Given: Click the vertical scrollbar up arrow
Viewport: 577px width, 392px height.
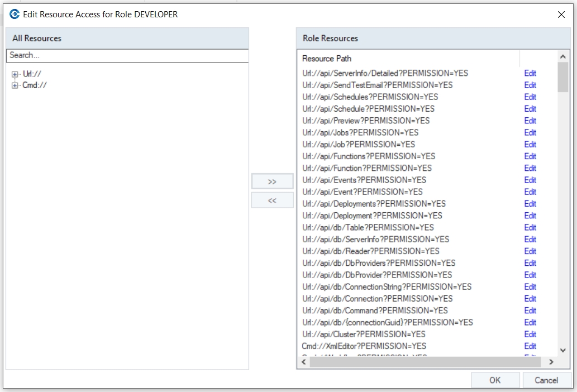Looking at the screenshot, I should pyautogui.click(x=562, y=56).
